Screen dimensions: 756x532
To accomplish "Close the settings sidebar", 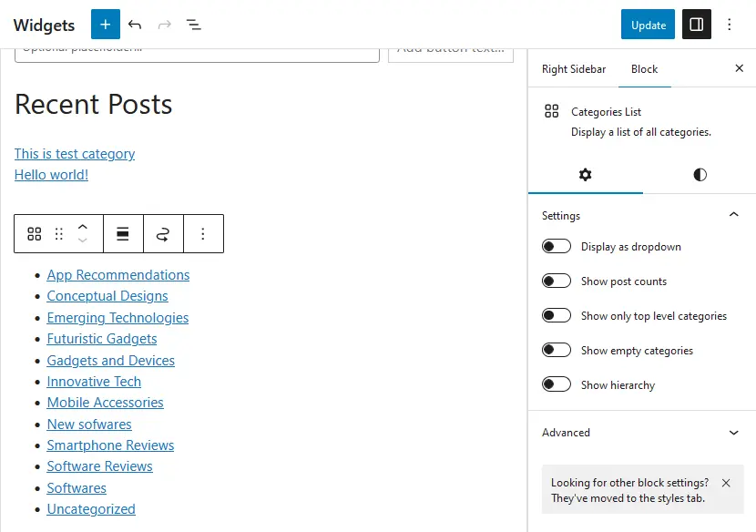I will click(739, 68).
